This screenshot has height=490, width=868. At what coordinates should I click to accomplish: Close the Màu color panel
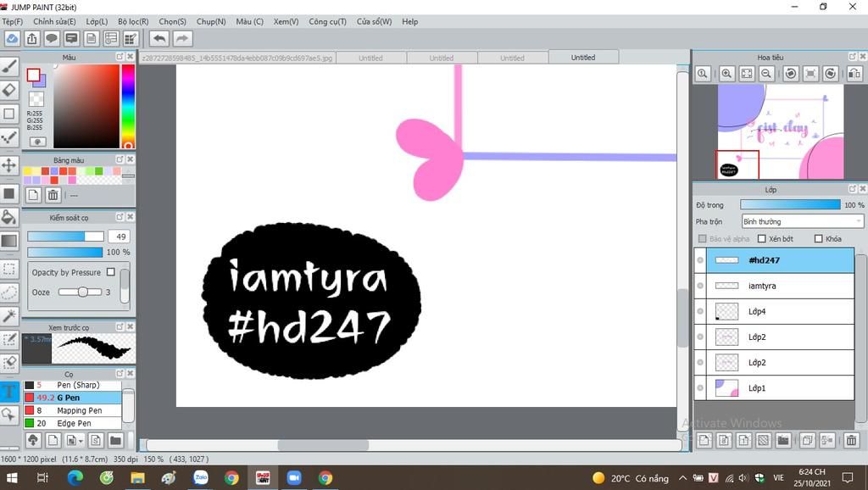(x=130, y=57)
